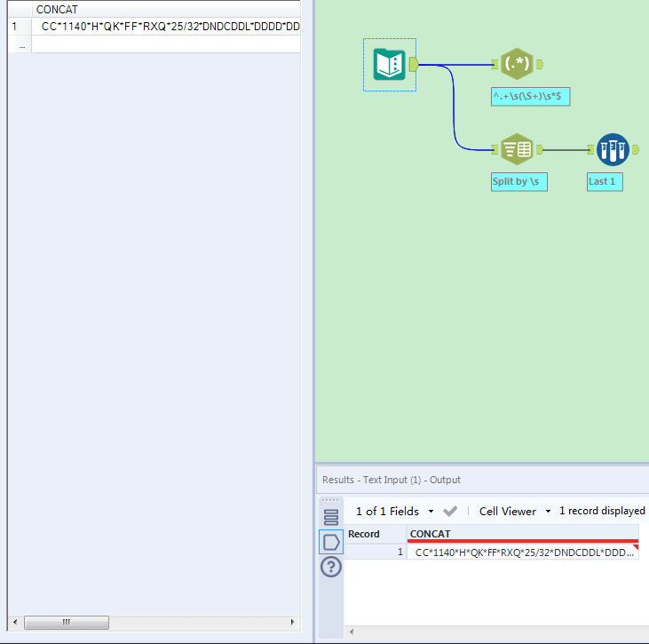Click row 1 header in config grid

pyautogui.click(x=20, y=27)
